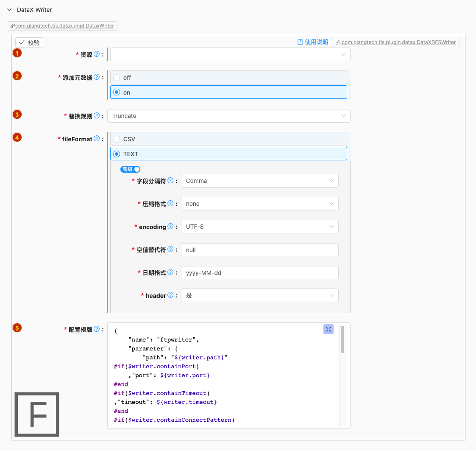The image size is (476, 451).
Task: Toggle the 高级 advanced switch
Action: (130, 169)
